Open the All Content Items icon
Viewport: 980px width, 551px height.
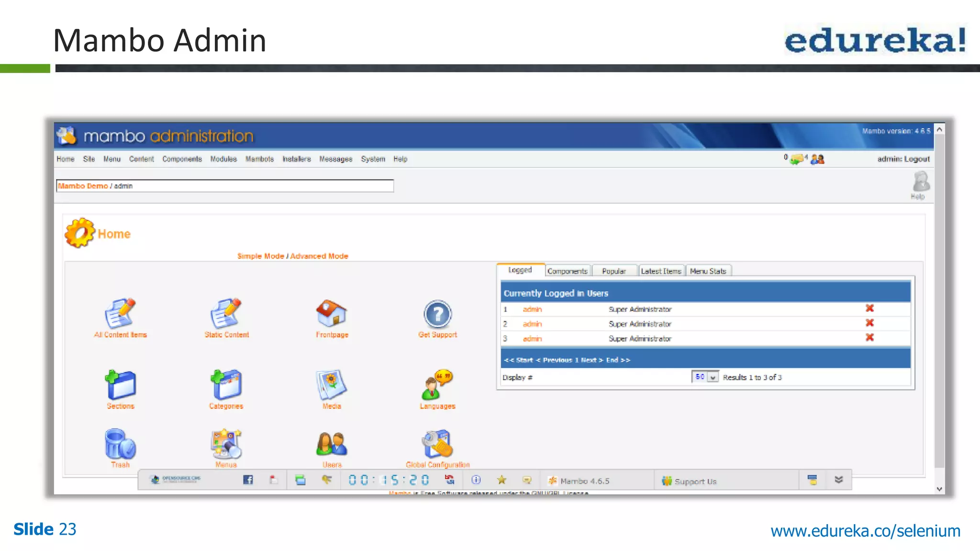(120, 314)
